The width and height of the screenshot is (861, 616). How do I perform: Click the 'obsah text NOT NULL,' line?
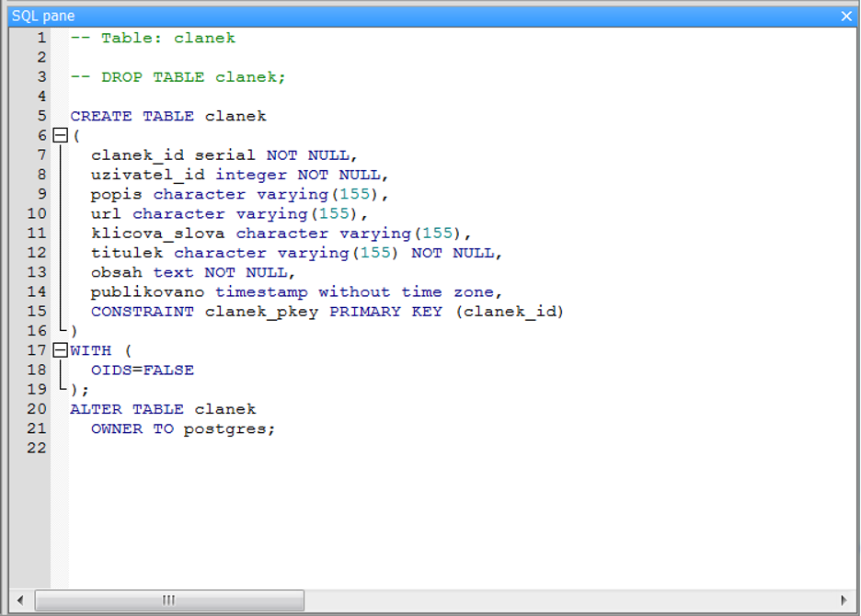click(193, 273)
